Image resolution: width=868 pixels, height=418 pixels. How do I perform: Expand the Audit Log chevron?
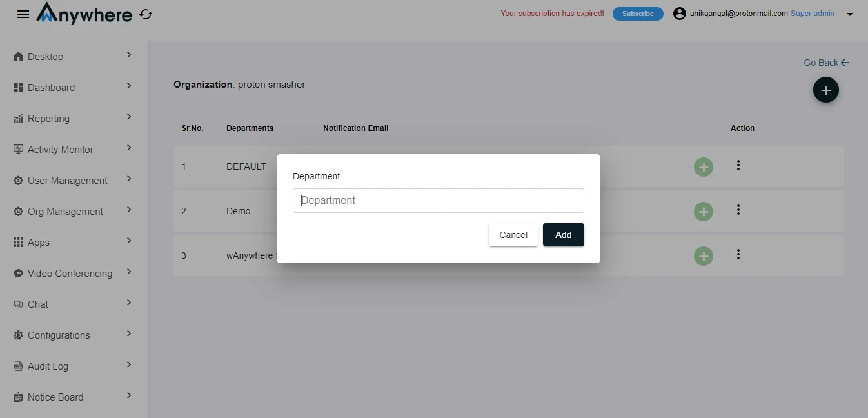click(129, 364)
